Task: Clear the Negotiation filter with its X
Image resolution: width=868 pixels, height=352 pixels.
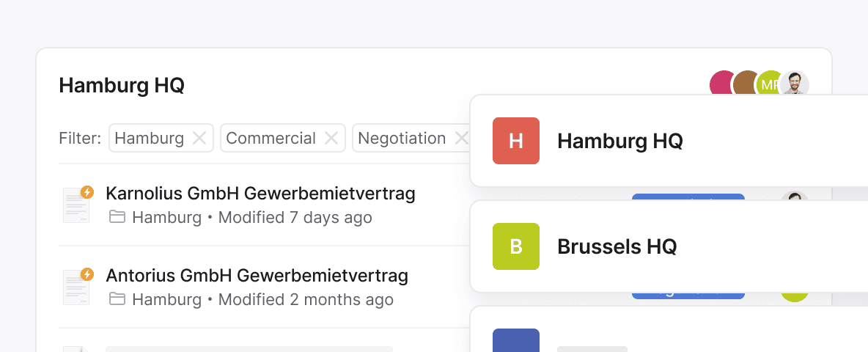Action: coord(461,138)
